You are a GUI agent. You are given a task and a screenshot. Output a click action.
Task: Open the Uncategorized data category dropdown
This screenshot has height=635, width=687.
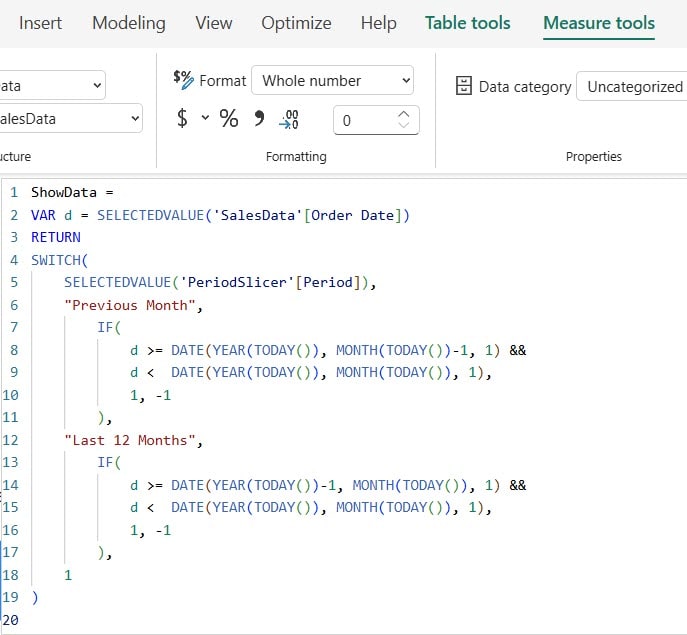point(631,86)
